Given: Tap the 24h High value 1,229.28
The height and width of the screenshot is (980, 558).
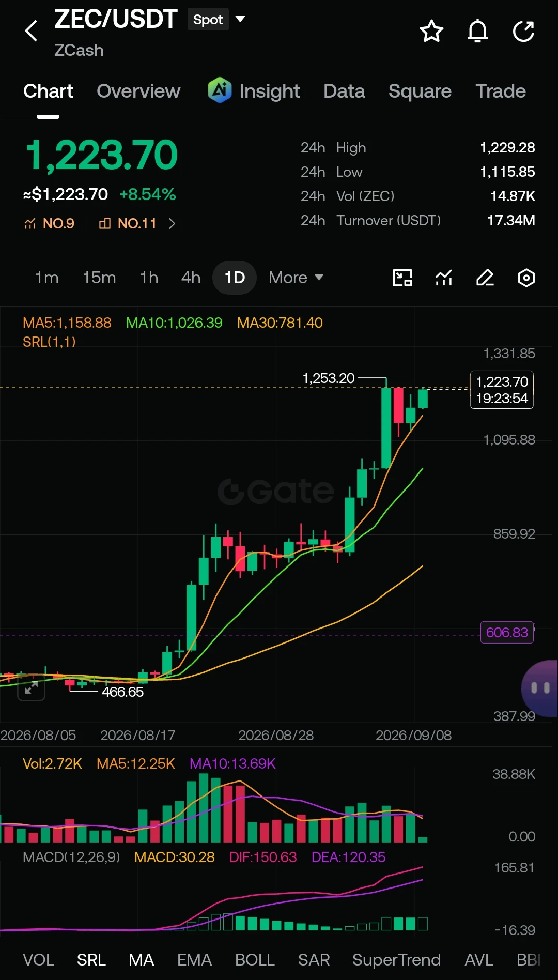Looking at the screenshot, I should pos(507,147).
